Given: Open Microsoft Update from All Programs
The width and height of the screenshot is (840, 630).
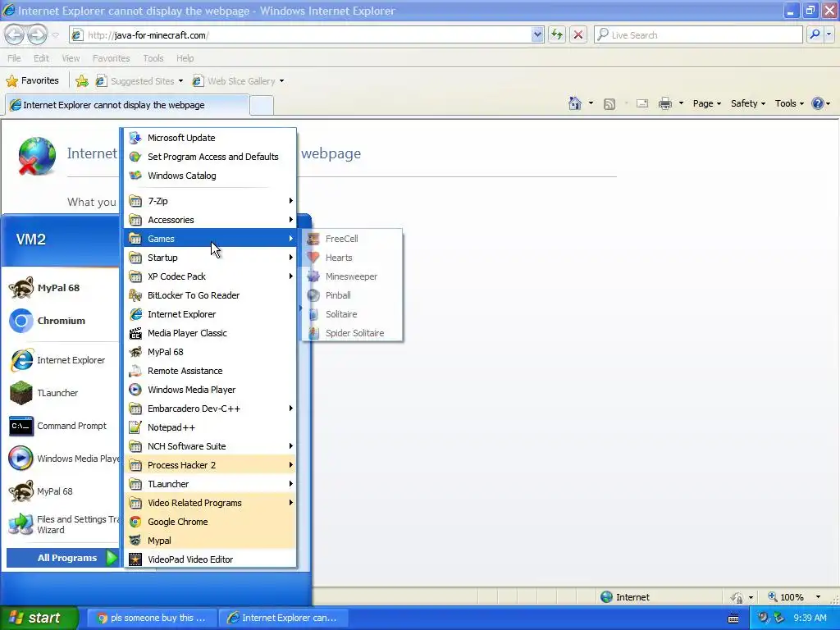Looking at the screenshot, I should [x=210, y=138].
